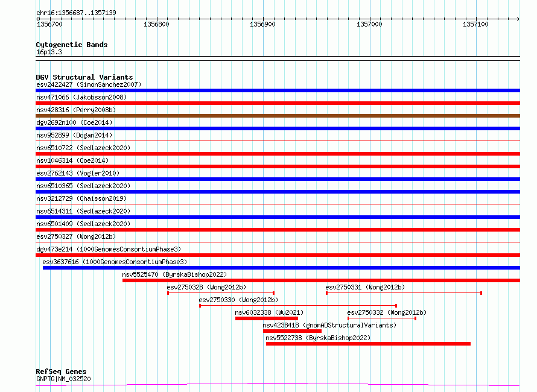Image resolution: width=537 pixels, height=392 pixels.
Task: Click the nsv5522738 red feature bar
Action: click(x=368, y=344)
